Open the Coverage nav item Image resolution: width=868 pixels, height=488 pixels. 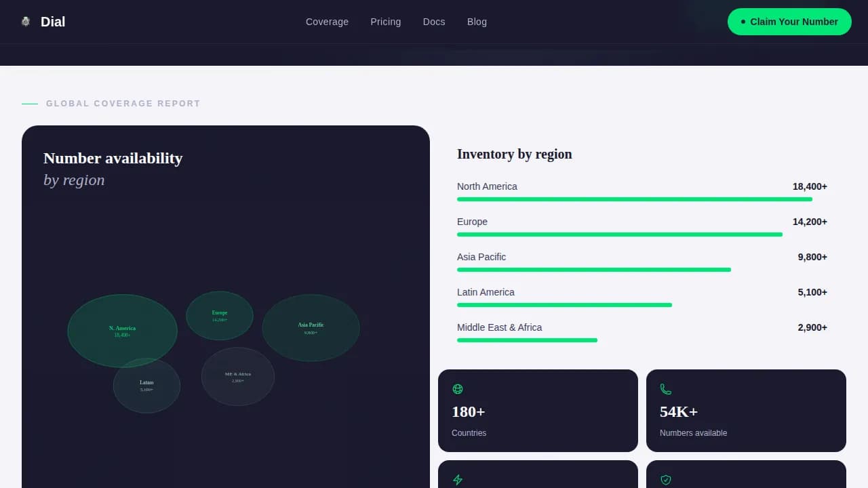(327, 22)
